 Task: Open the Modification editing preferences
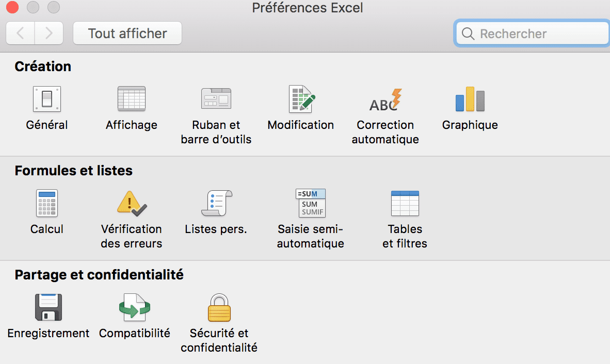pos(301,99)
